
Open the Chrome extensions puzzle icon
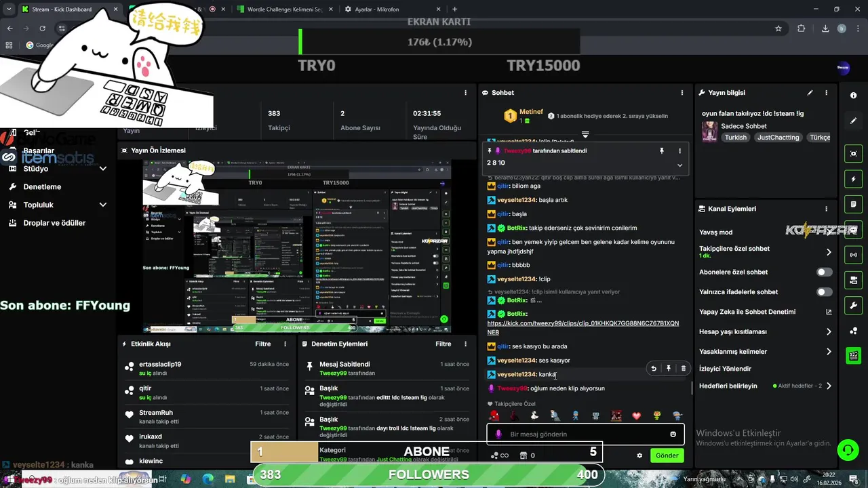[x=802, y=28]
